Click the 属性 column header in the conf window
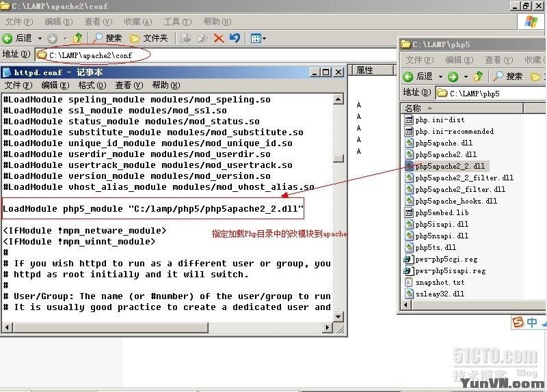547x392 pixels. (x=372, y=70)
